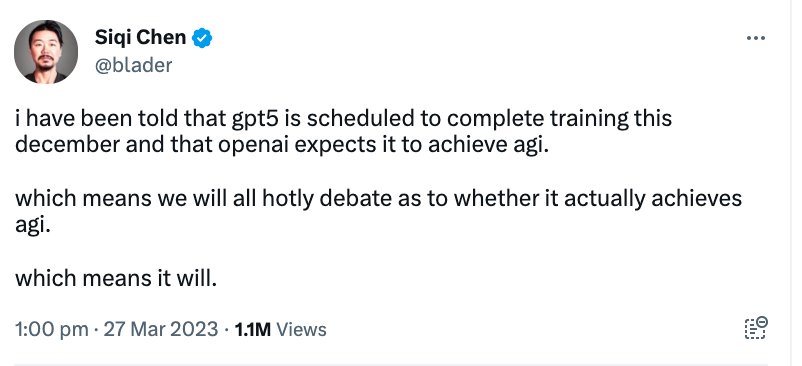
Task: Select the line starting 'december and that'
Action: point(282,146)
